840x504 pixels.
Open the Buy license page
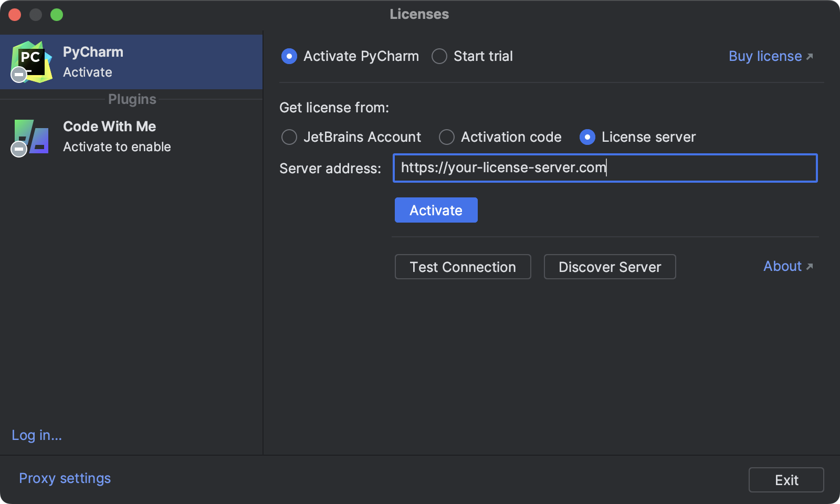click(x=764, y=56)
